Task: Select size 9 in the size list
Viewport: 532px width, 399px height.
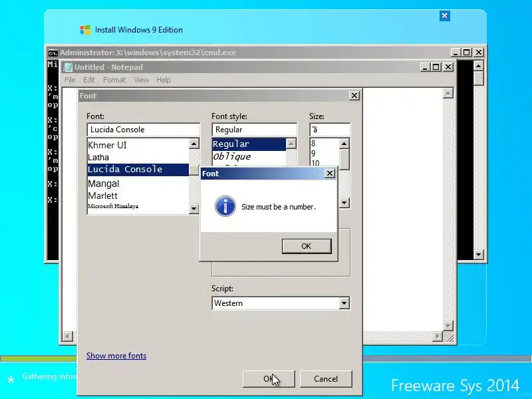Action: pyautogui.click(x=325, y=154)
